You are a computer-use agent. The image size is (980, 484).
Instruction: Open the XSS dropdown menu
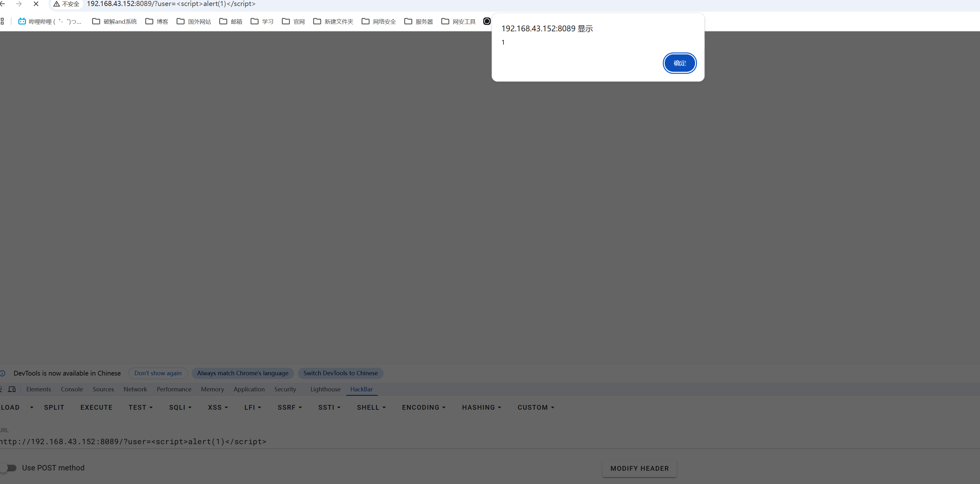[x=218, y=407]
